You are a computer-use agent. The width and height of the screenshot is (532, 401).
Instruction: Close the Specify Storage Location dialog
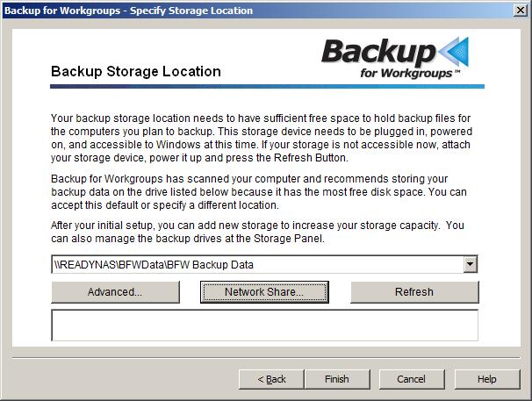tap(521, 11)
